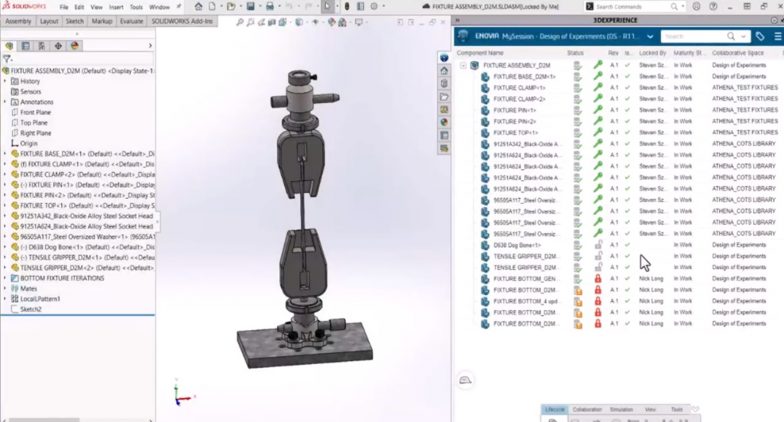Select the filter icon in feature tree
Image resolution: width=784 pixels, height=422 pixels.
7,59
